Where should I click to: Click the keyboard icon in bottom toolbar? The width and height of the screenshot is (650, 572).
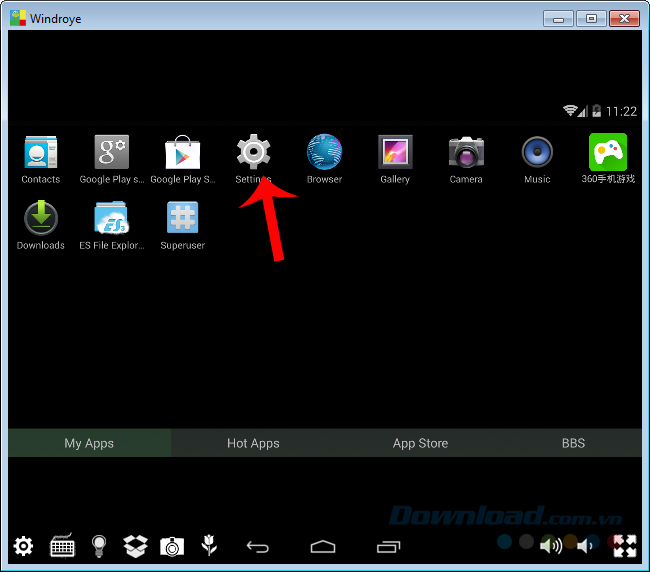pyautogui.click(x=62, y=546)
